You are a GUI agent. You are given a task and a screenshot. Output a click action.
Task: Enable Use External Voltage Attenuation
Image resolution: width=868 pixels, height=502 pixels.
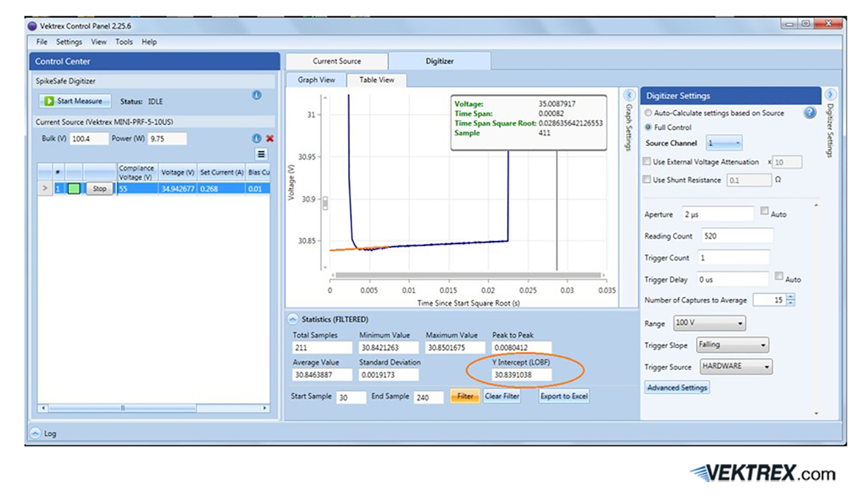[646, 162]
